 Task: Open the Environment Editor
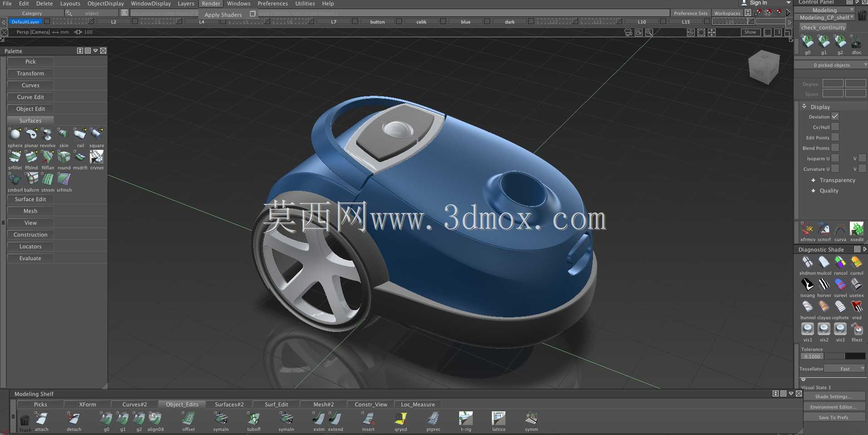coord(834,407)
